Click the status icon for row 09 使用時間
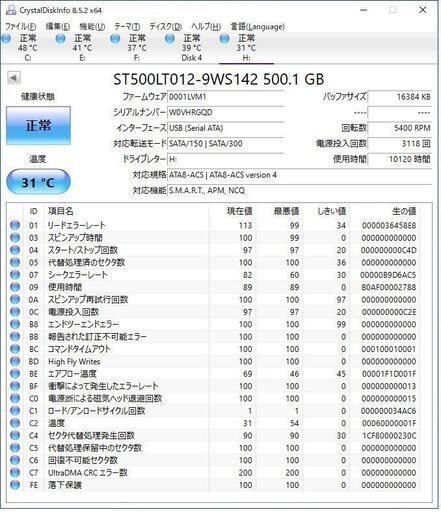Image resolution: width=441 pixels, height=512 pixels. point(15,287)
